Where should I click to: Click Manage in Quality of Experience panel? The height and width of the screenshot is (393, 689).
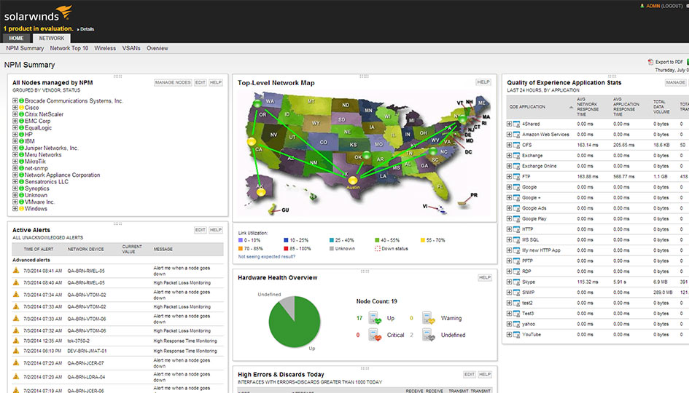point(675,83)
